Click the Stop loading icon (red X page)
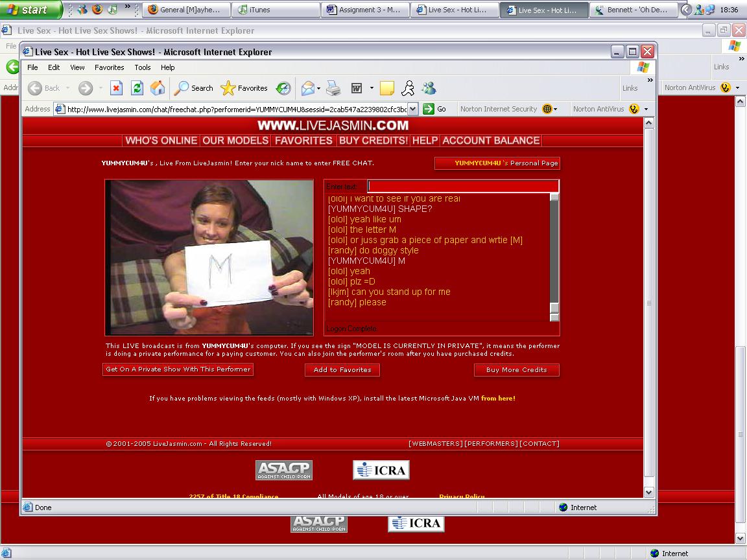This screenshot has height=560, width=747. click(x=116, y=88)
